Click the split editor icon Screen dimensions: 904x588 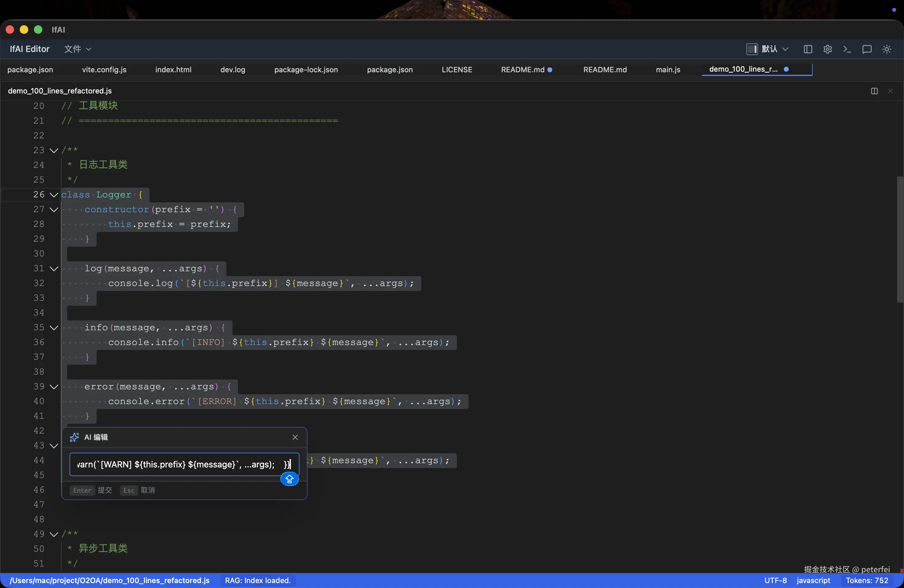pyautogui.click(x=874, y=91)
